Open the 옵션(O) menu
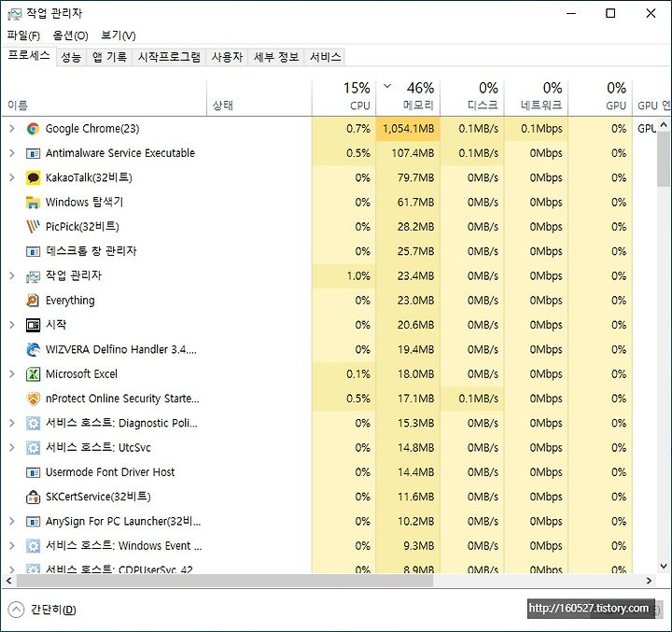672x632 pixels. pyautogui.click(x=70, y=35)
